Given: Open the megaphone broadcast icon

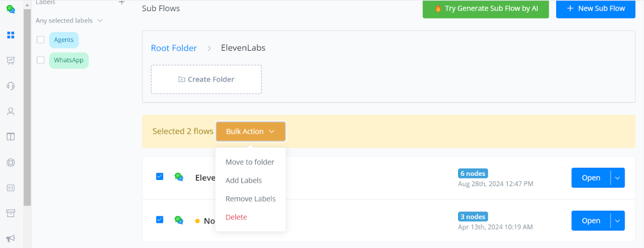Looking at the screenshot, I should point(11,238).
